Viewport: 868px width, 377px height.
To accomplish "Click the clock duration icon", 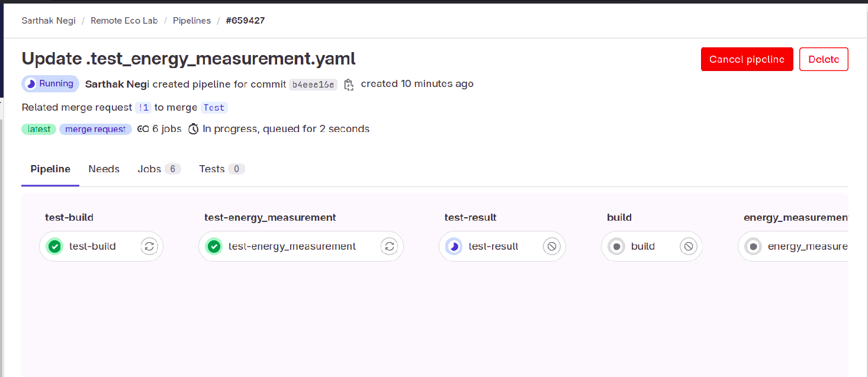I will pyautogui.click(x=193, y=129).
